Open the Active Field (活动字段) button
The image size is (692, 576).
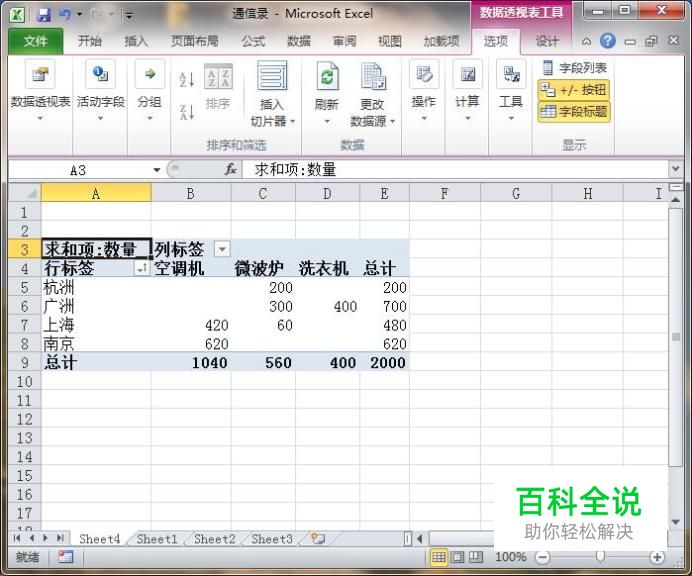tap(101, 90)
